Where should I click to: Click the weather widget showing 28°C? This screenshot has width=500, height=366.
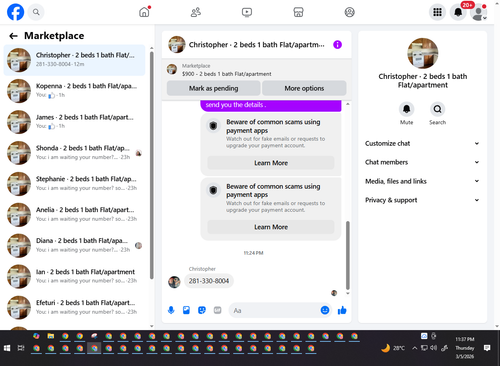pos(393,348)
